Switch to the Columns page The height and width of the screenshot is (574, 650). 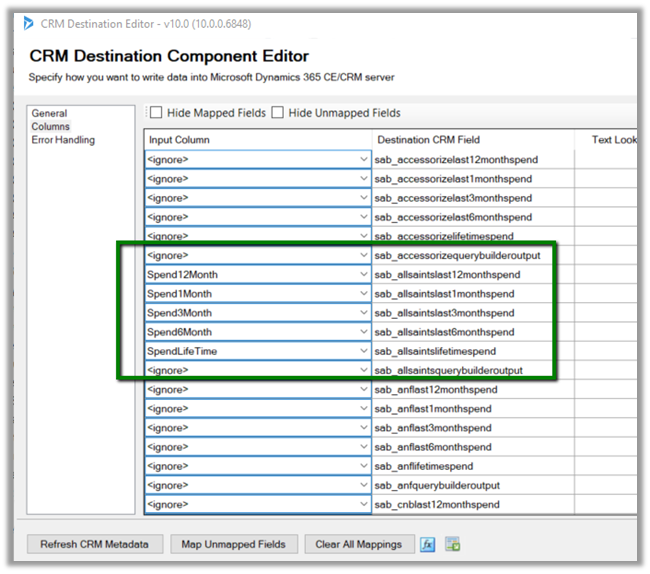click(x=50, y=127)
